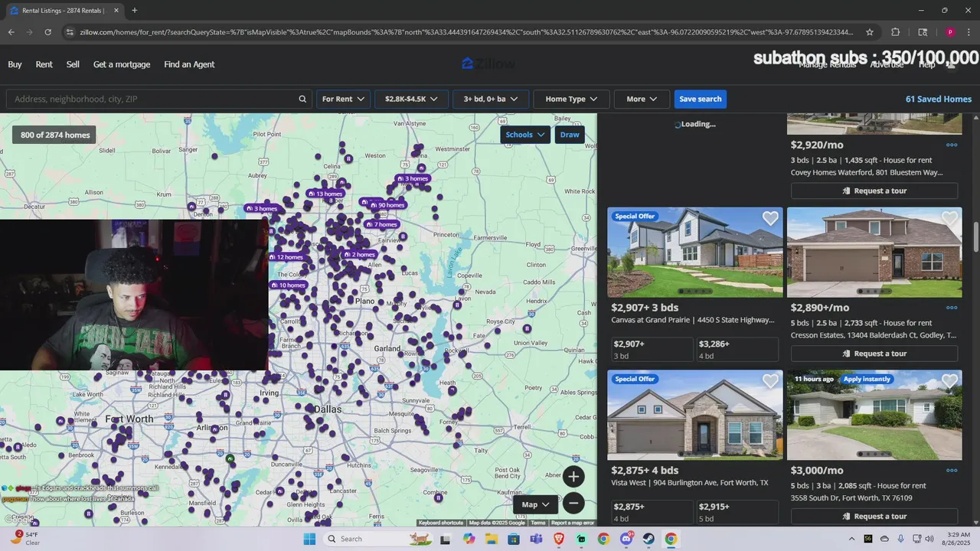Click the Save search button
980x551 pixels.
point(701,99)
